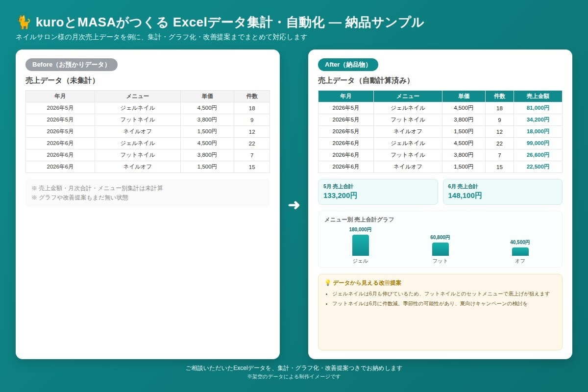Click the subtitle starting ネイルサロン様の月次売上データ
Image resolution: width=588 pixels, height=392 pixels.
click(161, 37)
